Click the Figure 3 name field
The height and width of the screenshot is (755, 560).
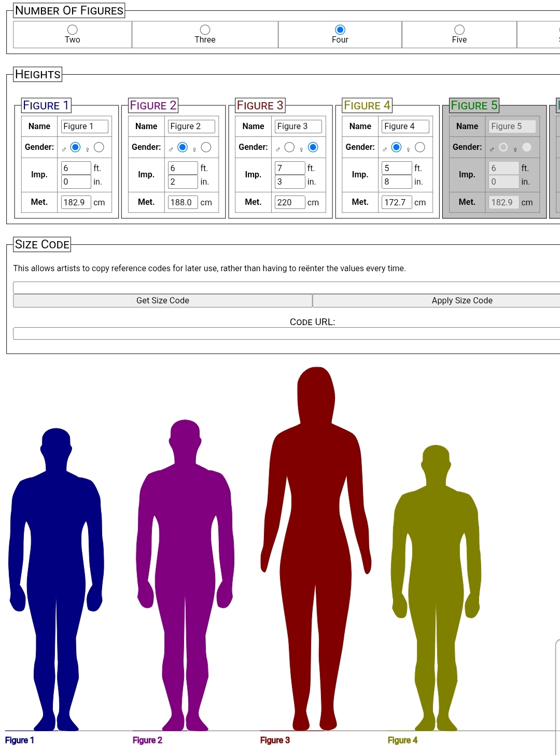(298, 127)
